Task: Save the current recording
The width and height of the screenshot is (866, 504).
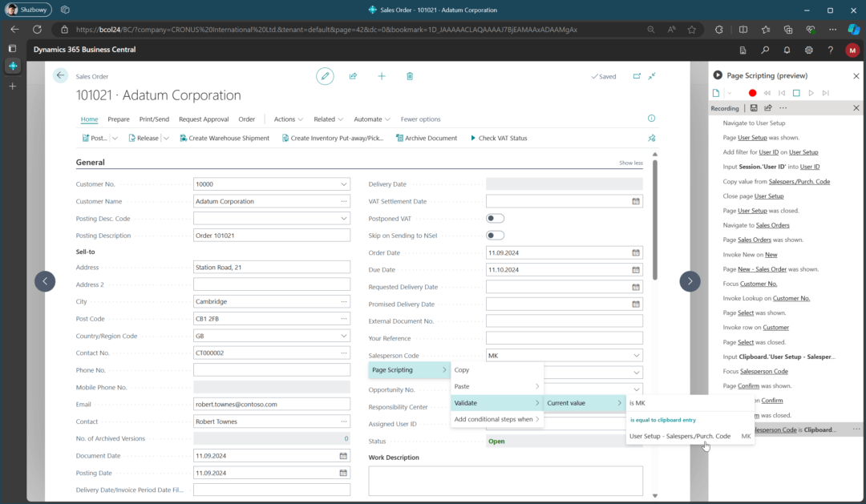Action: point(754,107)
